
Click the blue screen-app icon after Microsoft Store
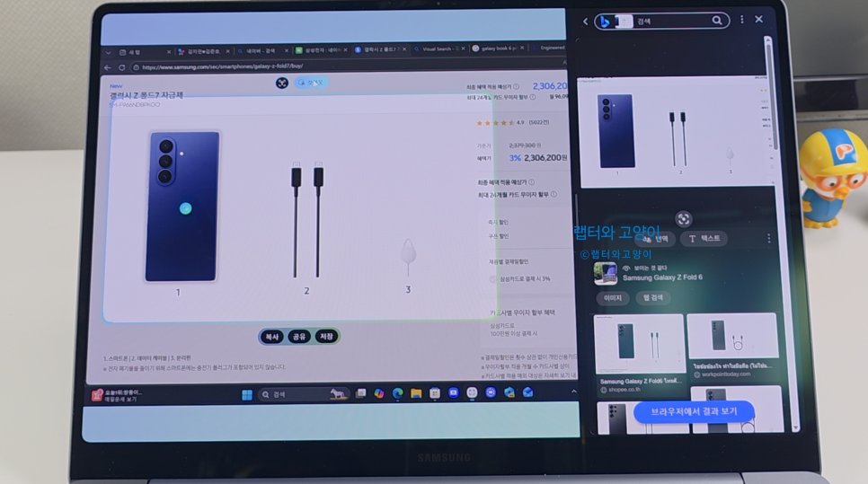coord(454,392)
